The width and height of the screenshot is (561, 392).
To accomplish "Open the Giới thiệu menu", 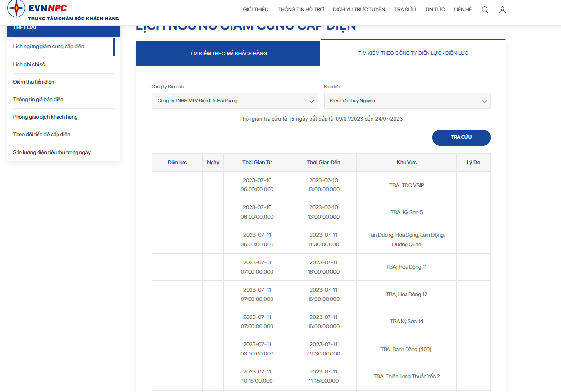I will (255, 9).
